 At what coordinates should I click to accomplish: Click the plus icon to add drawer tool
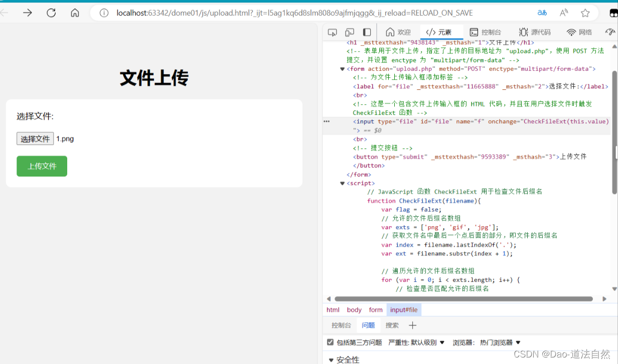point(412,325)
